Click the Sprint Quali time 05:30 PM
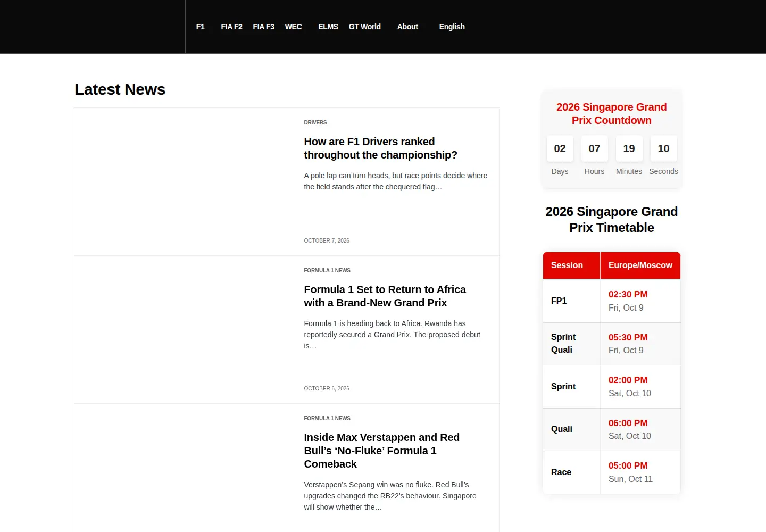This screenshot has height=532, width=766. point(628,338)
